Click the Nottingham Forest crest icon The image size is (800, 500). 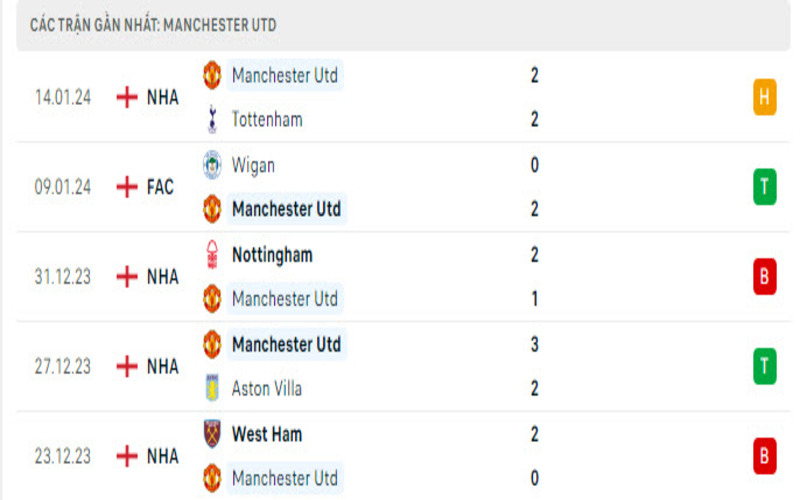[212, 255]
